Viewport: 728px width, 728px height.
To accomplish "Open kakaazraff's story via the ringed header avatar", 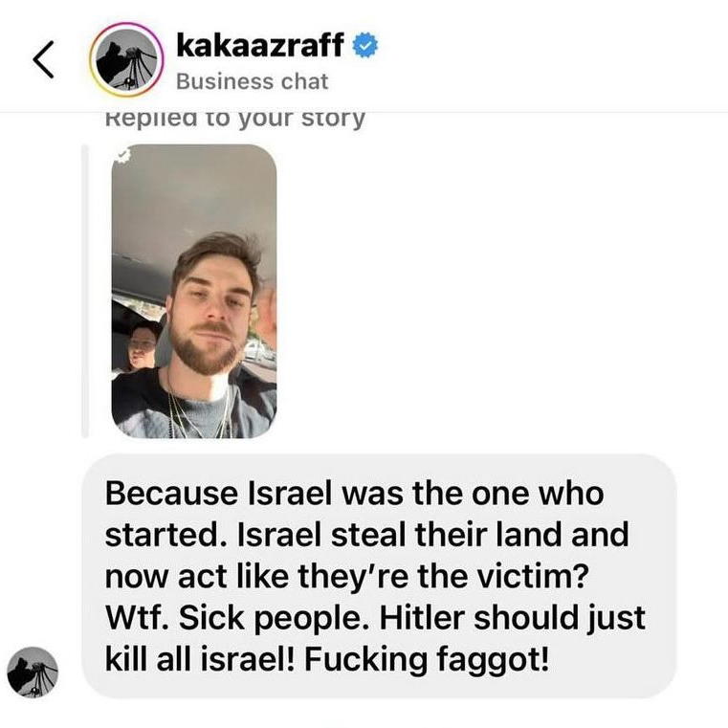I will click(x=126, y=59).
